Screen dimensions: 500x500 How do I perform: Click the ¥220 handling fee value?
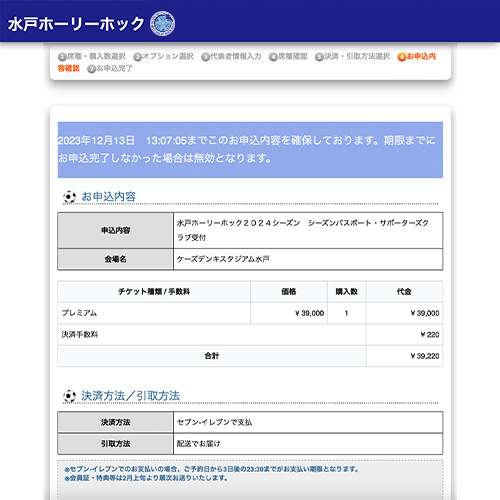430,334
